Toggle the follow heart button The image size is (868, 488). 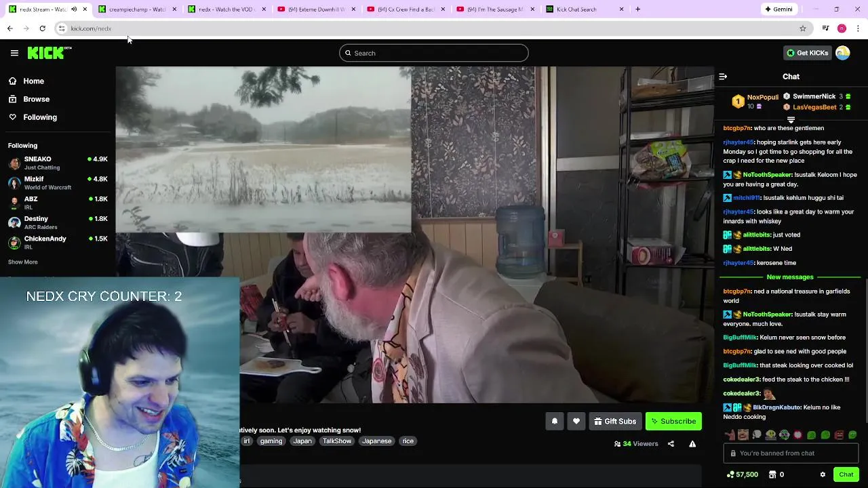point(576,422)
